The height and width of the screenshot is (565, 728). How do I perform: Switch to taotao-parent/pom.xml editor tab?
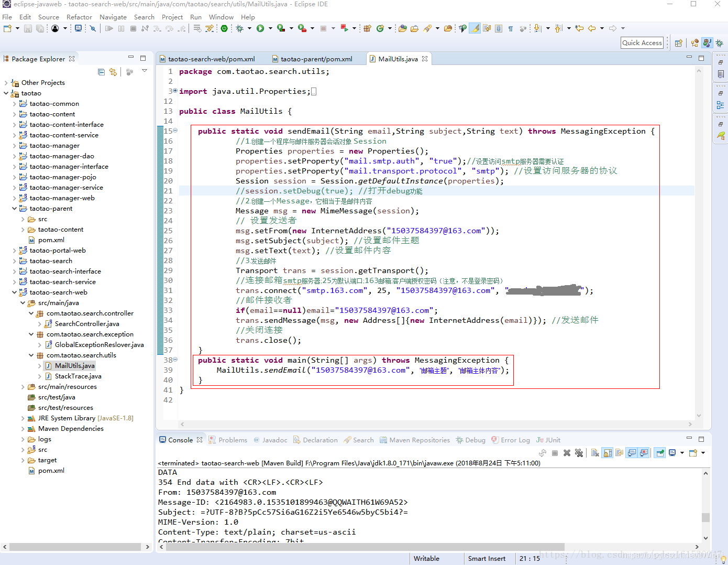click(312, 59)
